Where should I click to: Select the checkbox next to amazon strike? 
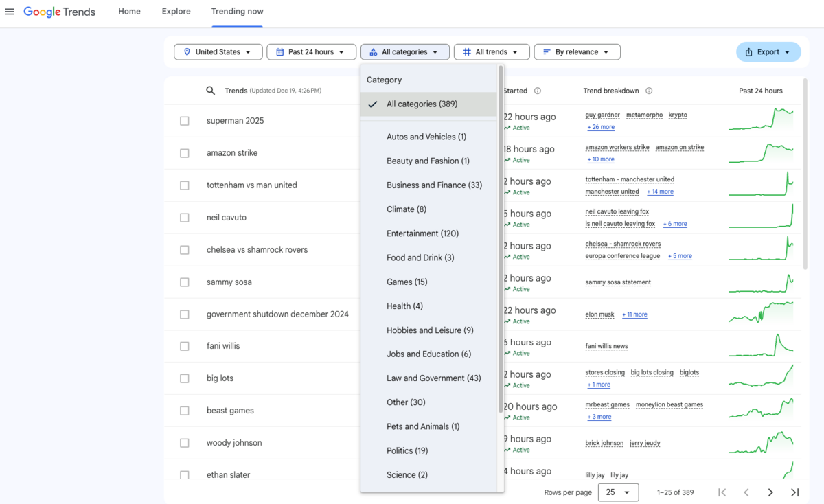(184, 153)
